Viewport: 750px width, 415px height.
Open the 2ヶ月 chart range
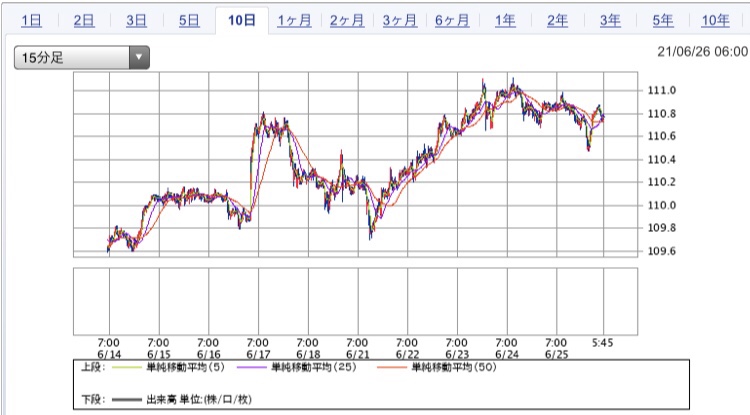pos(347,21)
